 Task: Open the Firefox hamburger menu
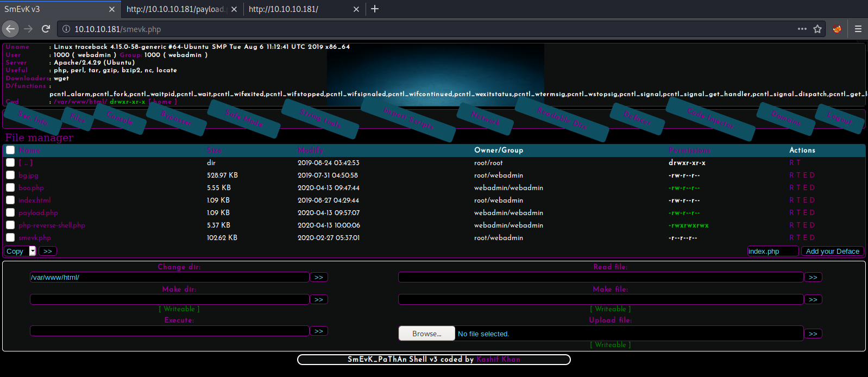point(858,29)
